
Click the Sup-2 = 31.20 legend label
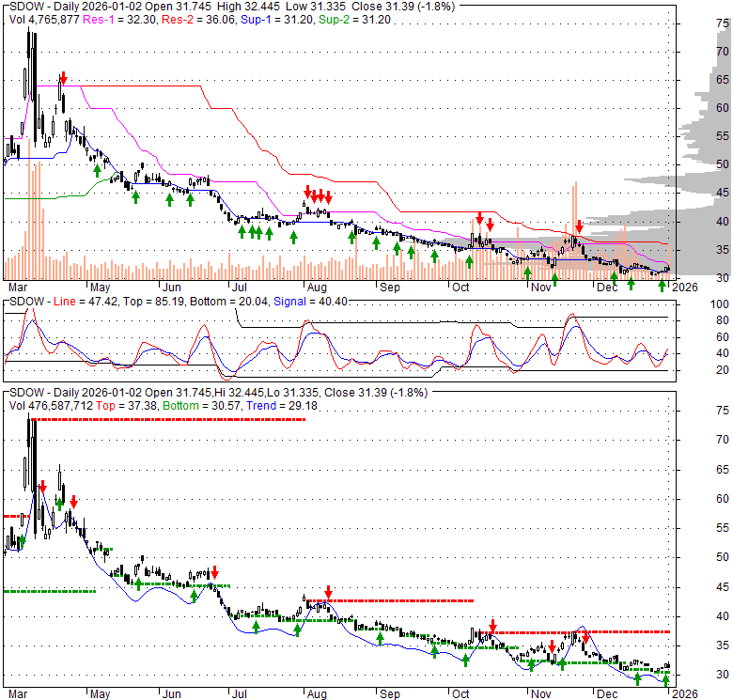point(354,20)
